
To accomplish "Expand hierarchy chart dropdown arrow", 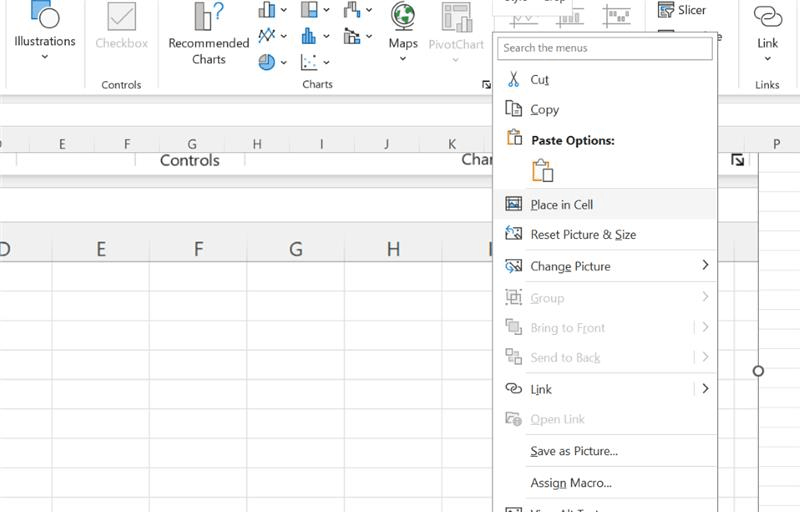I will [327, 10].
